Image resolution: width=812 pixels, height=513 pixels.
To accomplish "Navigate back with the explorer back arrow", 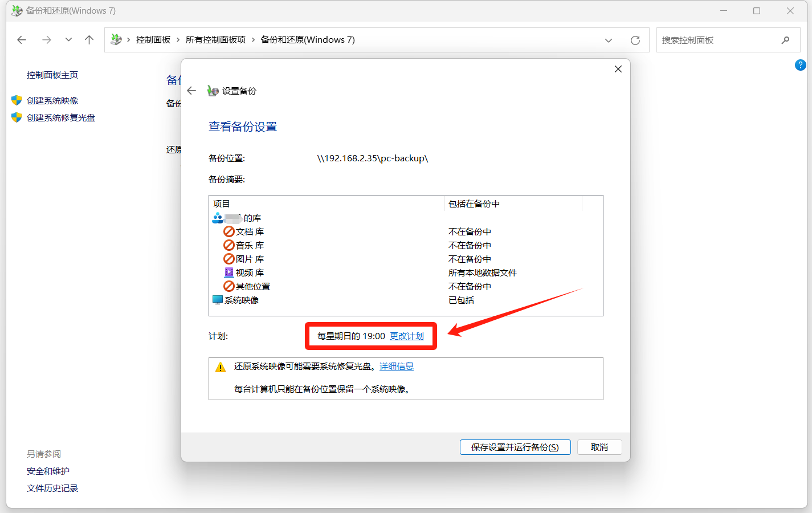I will coord(22,40).
